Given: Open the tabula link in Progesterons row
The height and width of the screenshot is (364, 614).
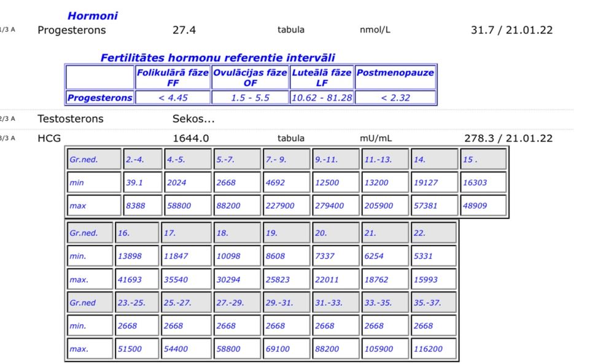Looking at the screenshot, I should [x=290, y=30].
